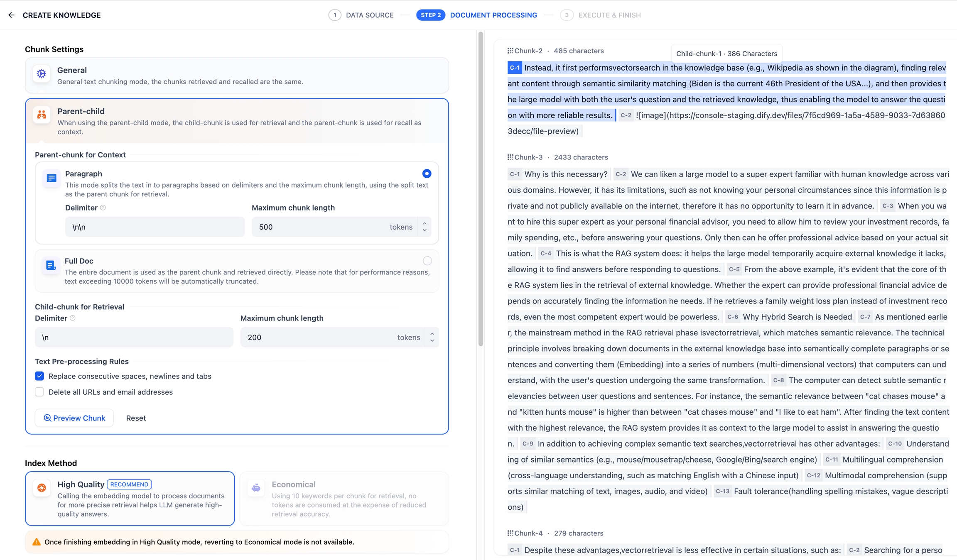This screenshot has height=560, width=957.
Task: Go to Execute & Finish step
Action: (601, 15)
